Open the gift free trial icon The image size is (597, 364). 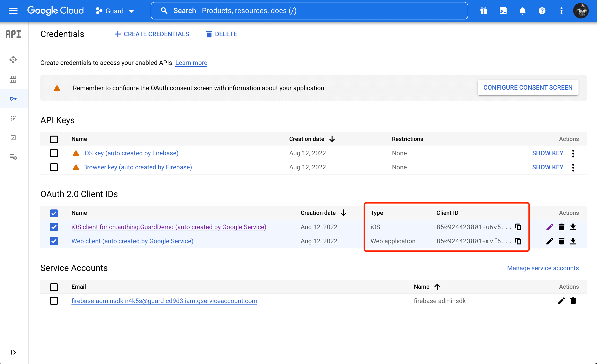point(483,11)
